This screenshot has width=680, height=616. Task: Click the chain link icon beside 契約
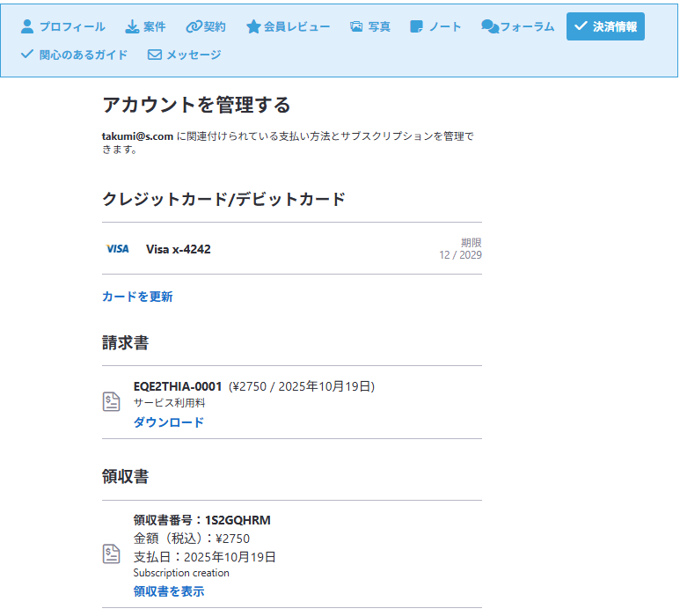[194, 26]
